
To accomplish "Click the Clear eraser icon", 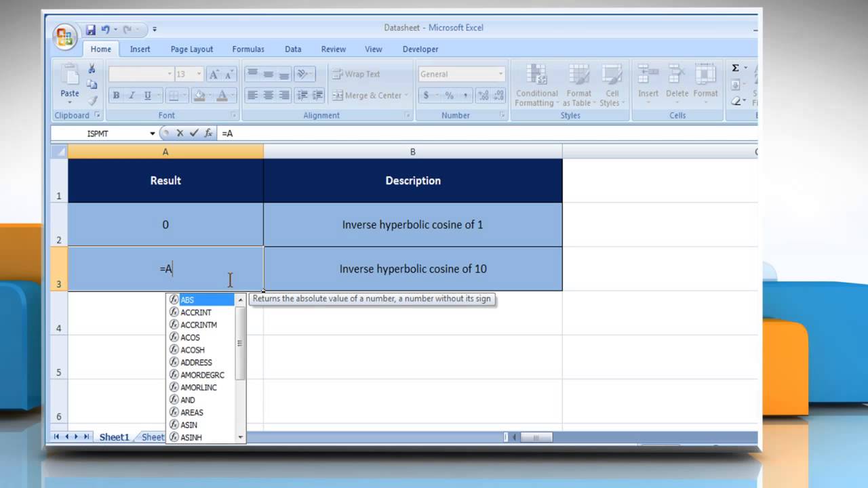I will tap(736, 101).
